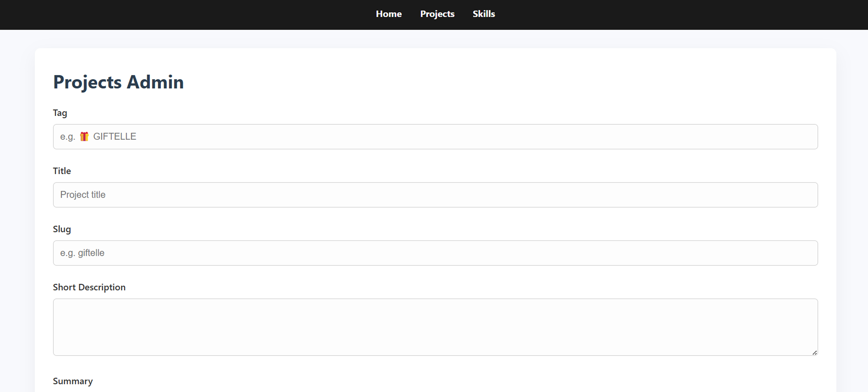Go to Projects in the navigation bar

point(437,14)
